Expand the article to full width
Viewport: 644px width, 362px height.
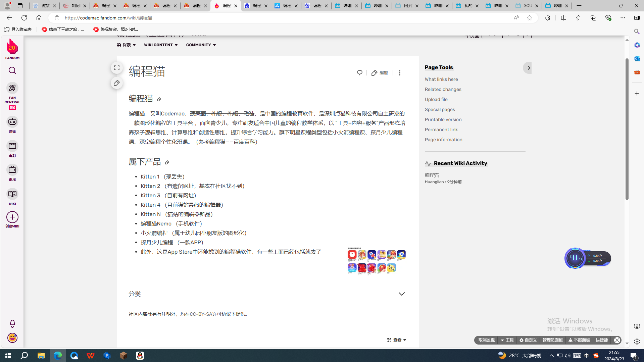[x=117, y=68]
